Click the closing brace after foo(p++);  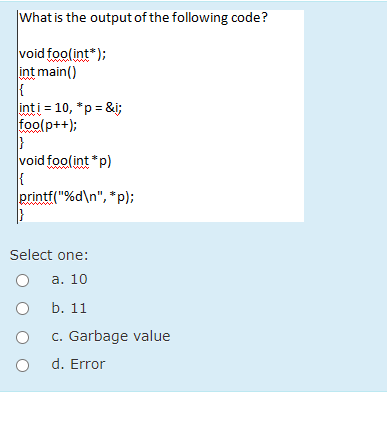[x=21, y=143]
